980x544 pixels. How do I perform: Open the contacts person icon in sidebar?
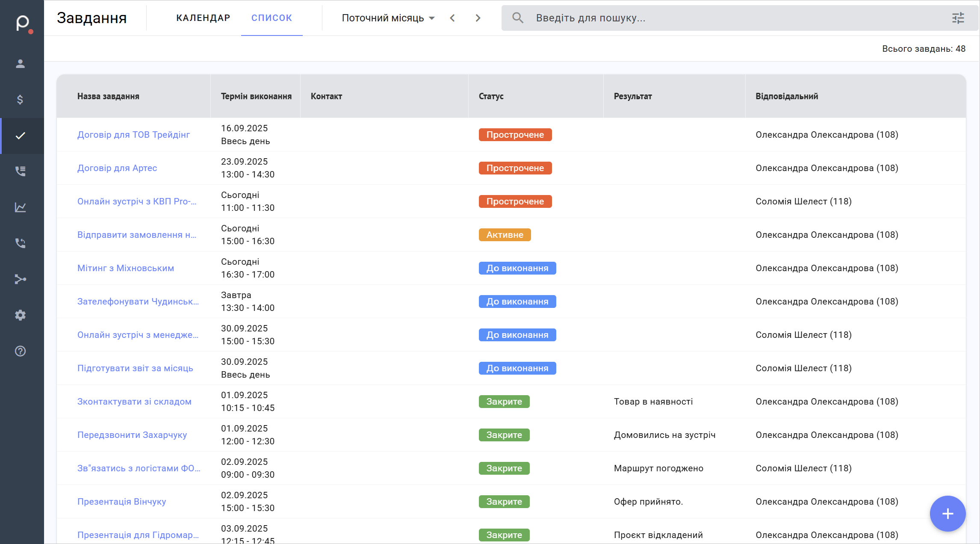pyautogui.click(x=20, y=64)
